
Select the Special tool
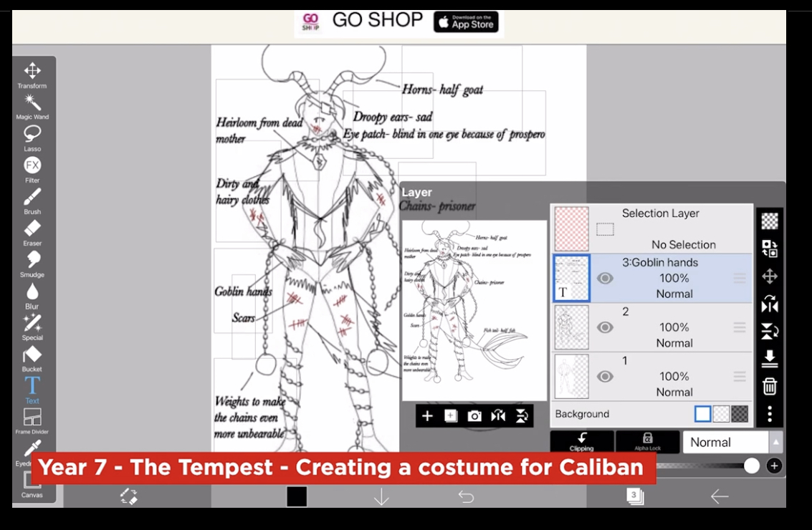(x=32, y=327)
